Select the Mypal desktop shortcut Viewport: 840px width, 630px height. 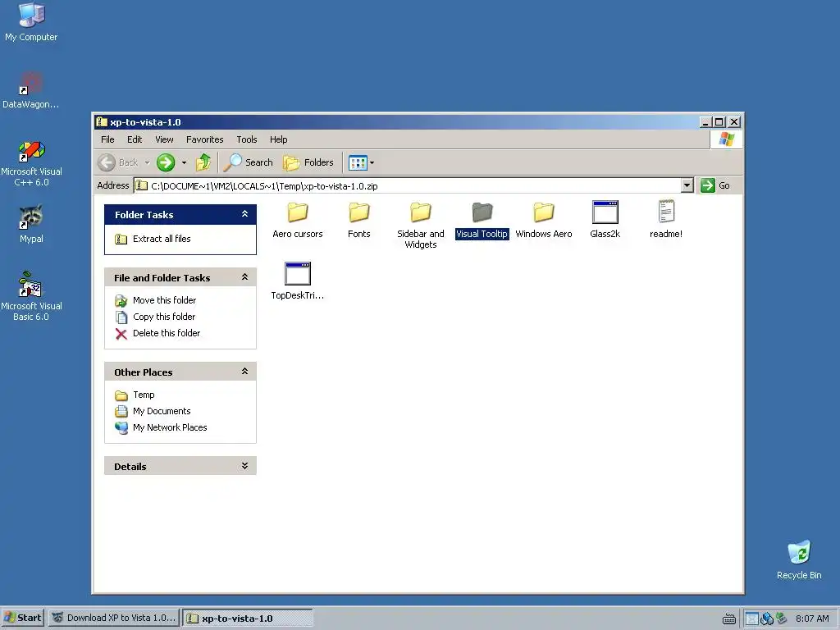pos(31,225)
